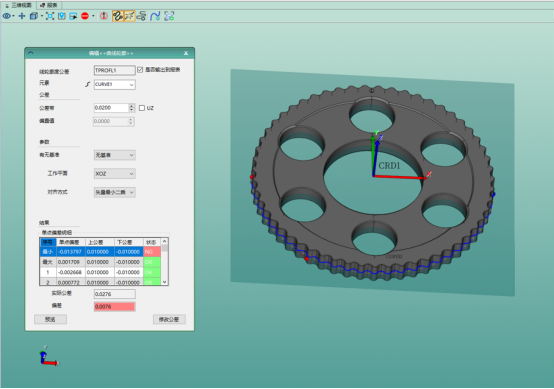
Task: Open the XOZ work plane dropdown
Action: (x=114, y=173)
